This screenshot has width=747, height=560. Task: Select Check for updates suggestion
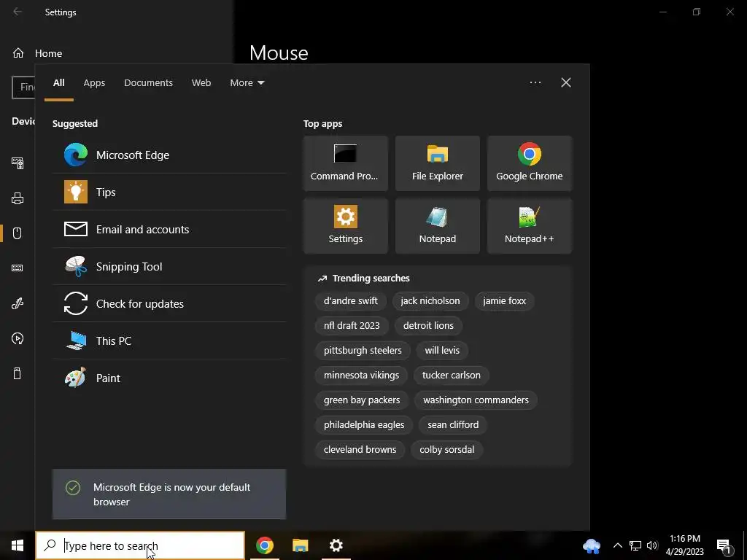169,303
